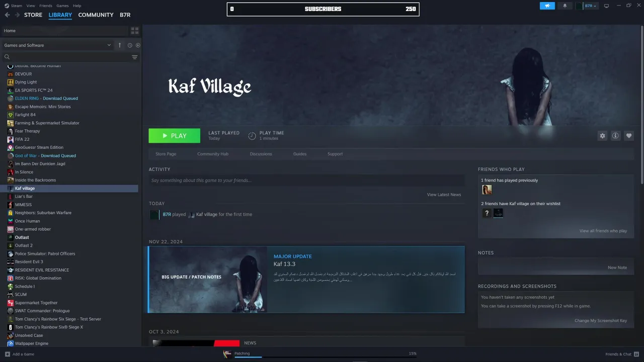The height and width of the screenshot is (362, 644).
Task: Open game settings gear icon
Action: [602, 136]
